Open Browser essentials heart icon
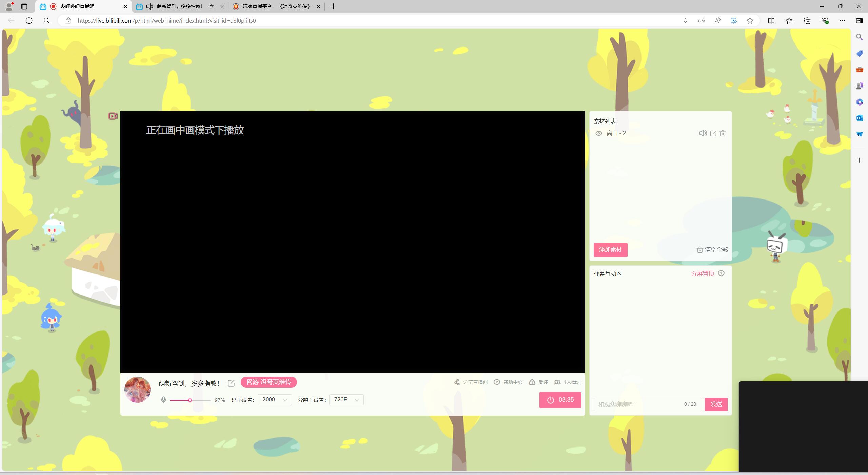Image resolution: width=868 pixels, height=475 pixels. pos(825,21)
